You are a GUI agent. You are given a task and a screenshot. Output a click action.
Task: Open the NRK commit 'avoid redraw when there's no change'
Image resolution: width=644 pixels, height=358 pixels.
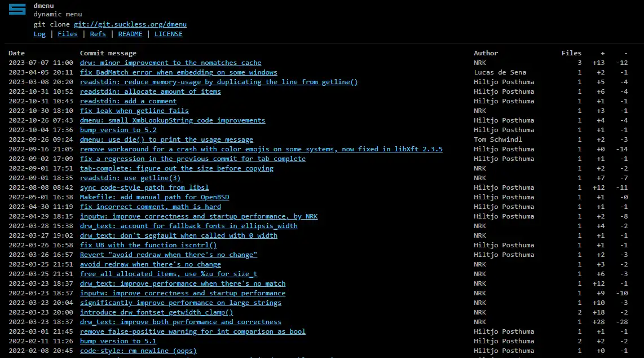151,264
